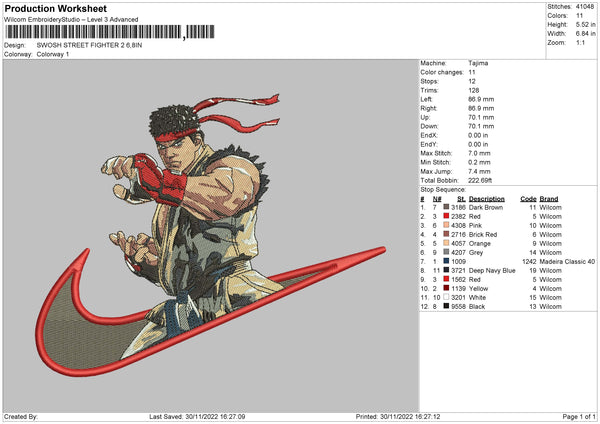The height and width of the screenshot is (424, 600).
Task: Click the Height value 5.52 in
Action: (585, 24)
